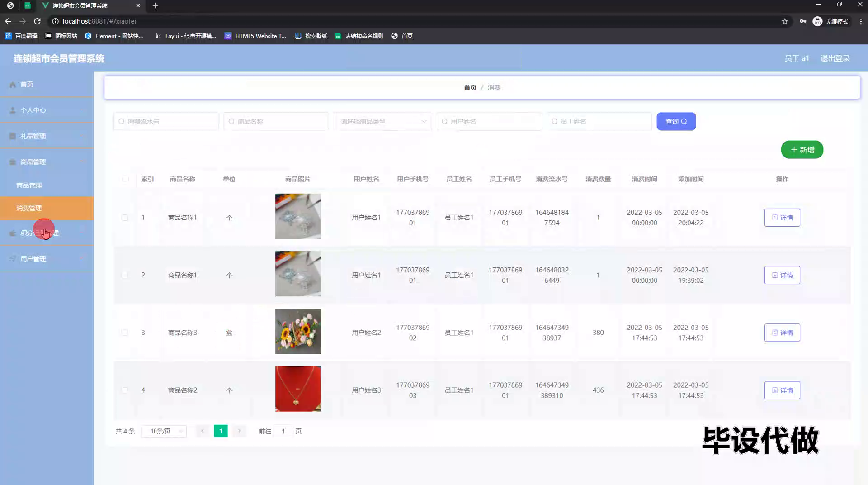The height and width of the screenshot is (485, 868).
Task: Check the checkbox for row 3
Action: coord(124,333)
